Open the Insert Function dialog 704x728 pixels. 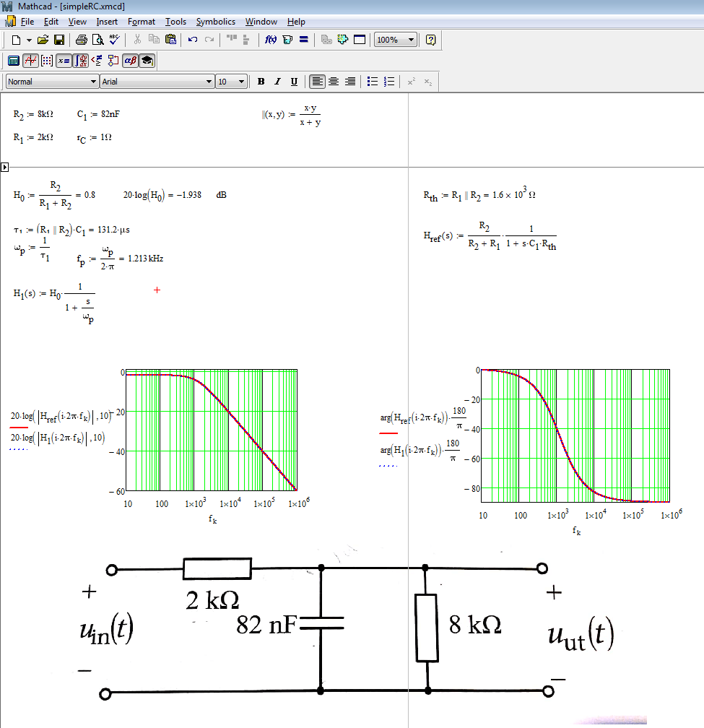click(269, 40)
